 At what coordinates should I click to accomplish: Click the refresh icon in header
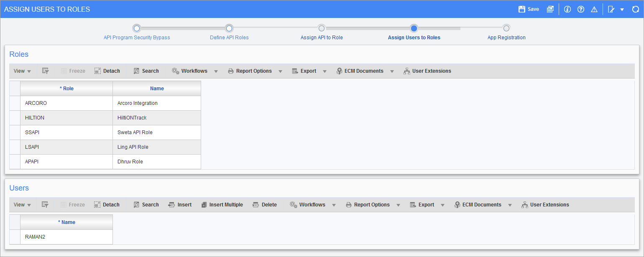[635, 9]
